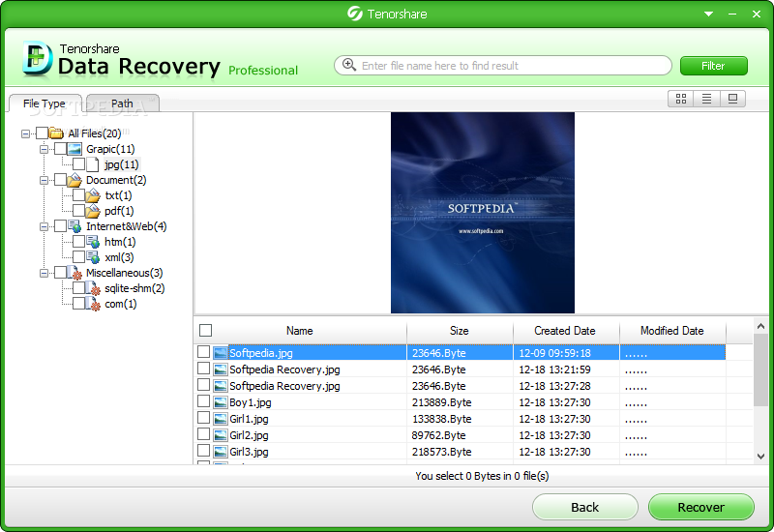
Task: Click the jpg file type icon
Action: coord(92,164)
